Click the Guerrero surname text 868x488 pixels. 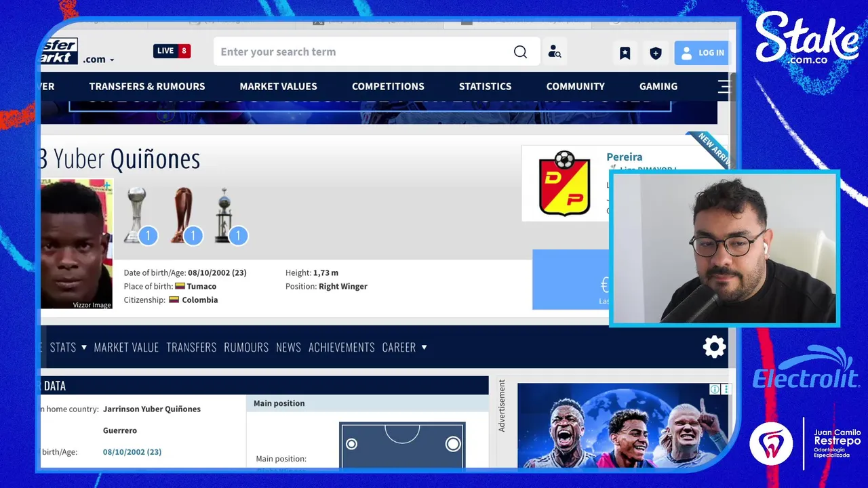[120, 430]
